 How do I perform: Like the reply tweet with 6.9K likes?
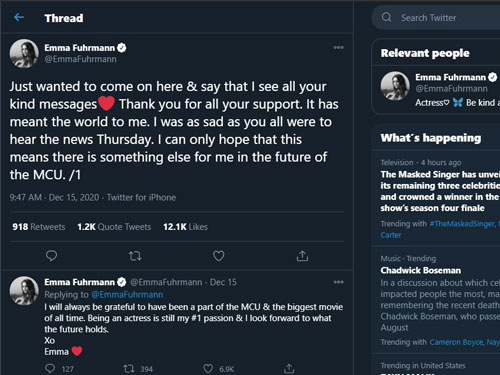click(208, 368)
